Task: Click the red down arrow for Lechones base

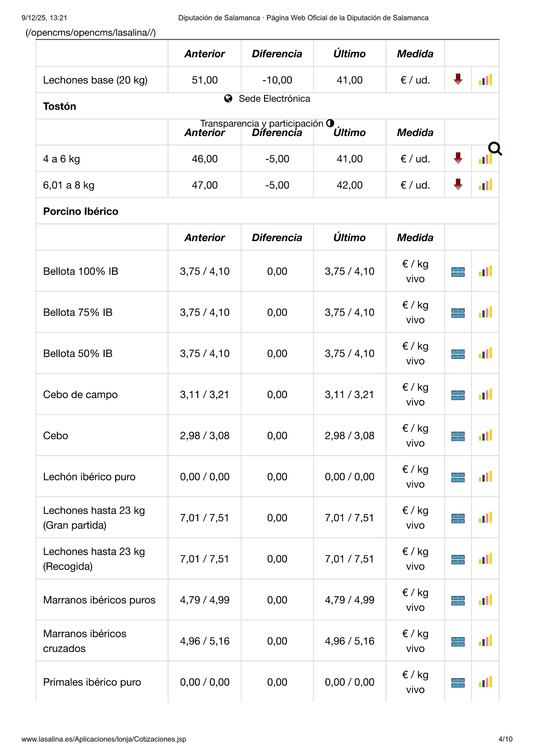Action: point(458,79)
